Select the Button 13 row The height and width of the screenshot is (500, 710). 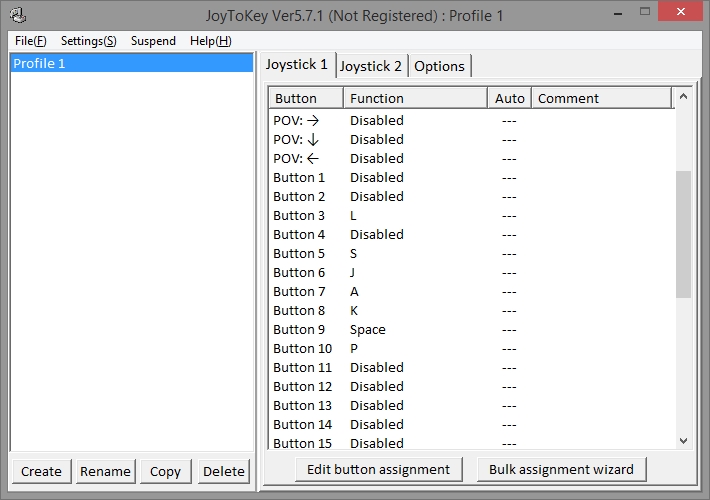coord(471,406)
